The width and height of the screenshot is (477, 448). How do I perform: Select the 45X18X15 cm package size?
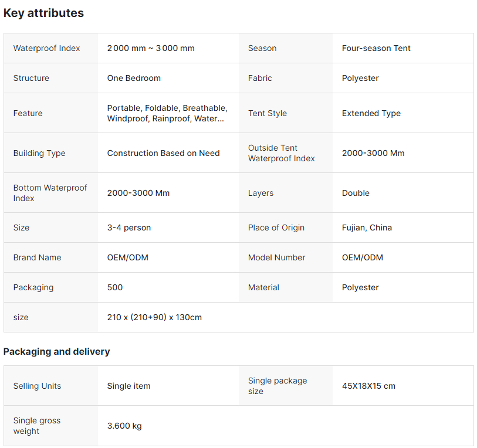coord(368,386)
